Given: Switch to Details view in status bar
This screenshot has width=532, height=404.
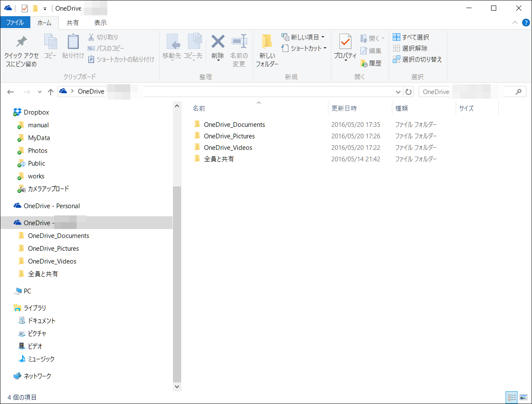Looking at the screenshot, I should tap(511, 398).
